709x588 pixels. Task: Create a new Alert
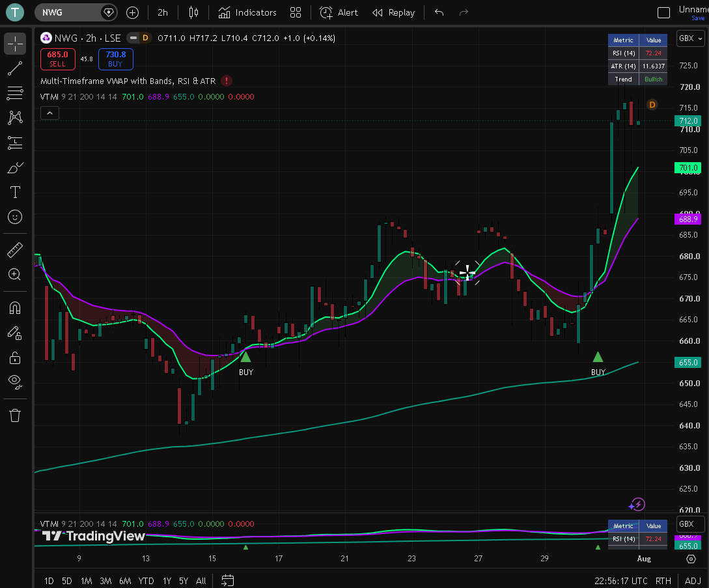pyautogui.click(x=339, y=12)
